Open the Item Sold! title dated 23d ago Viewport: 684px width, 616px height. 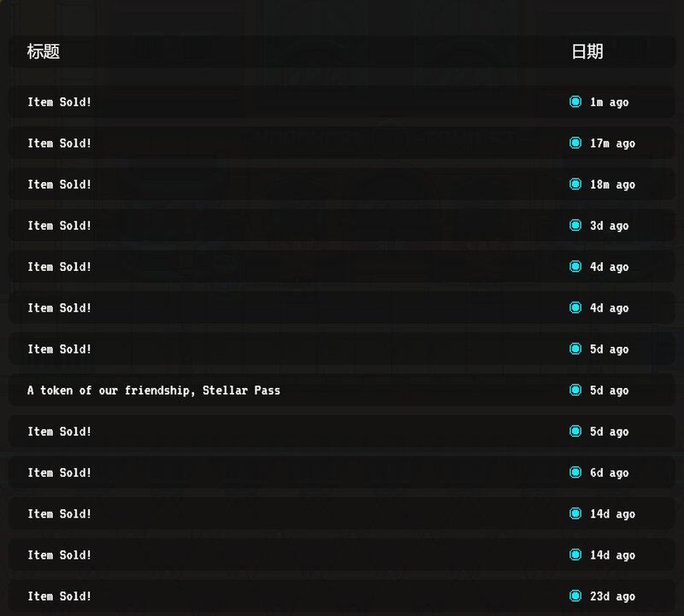tap(60, 596)
